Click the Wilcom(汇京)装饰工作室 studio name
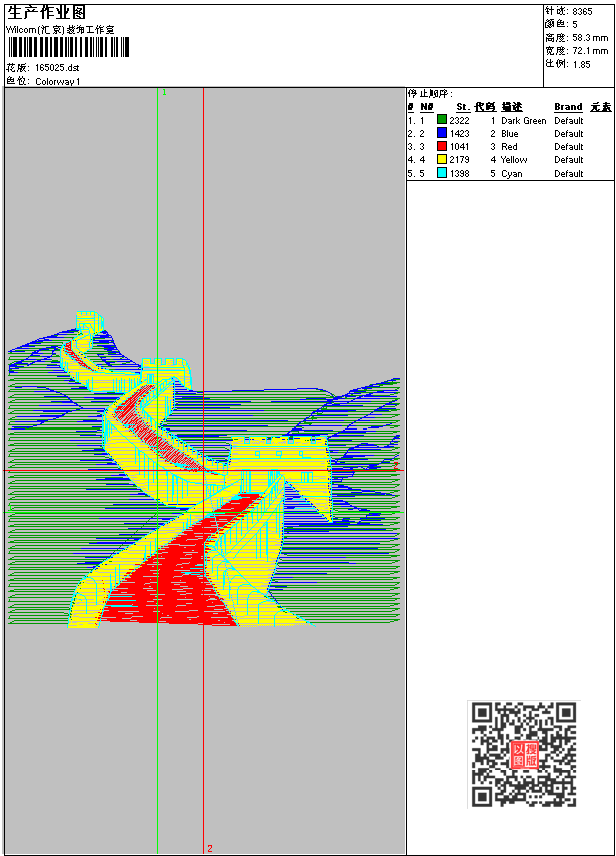616x856 pixels. pyautogui.click(x=60, y=30)
